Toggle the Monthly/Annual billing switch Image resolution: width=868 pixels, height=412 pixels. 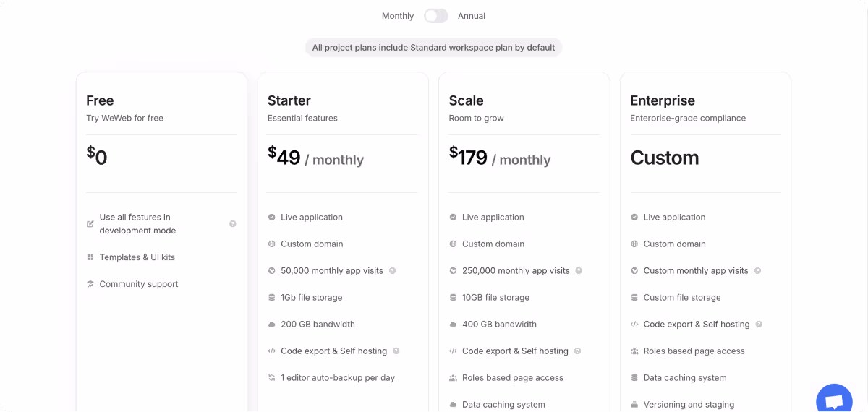coord(436,16)
